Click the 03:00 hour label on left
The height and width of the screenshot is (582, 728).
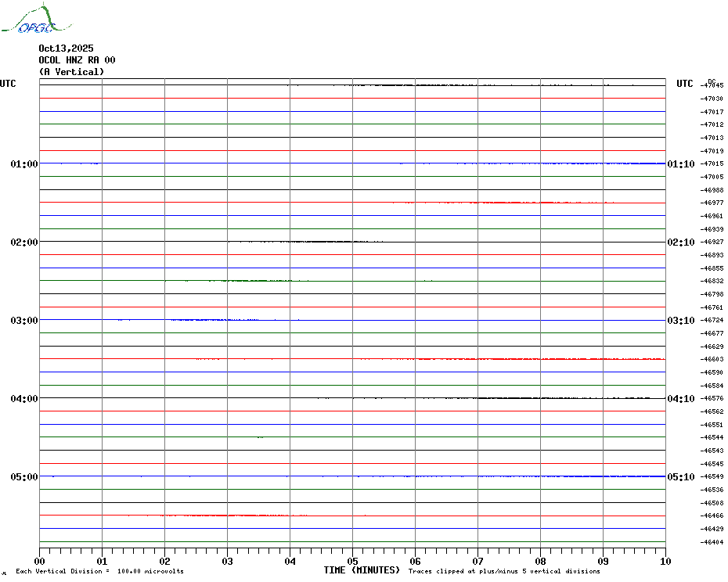[x=24, y=321]
